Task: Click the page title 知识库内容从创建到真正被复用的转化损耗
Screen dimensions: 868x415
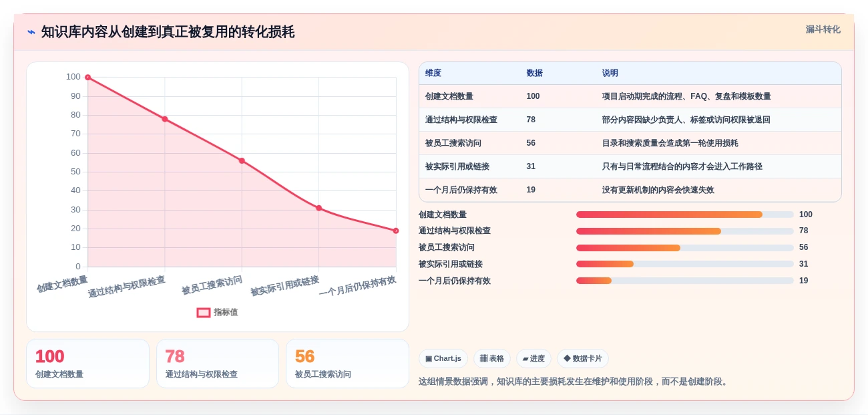Action: (168, 32)
